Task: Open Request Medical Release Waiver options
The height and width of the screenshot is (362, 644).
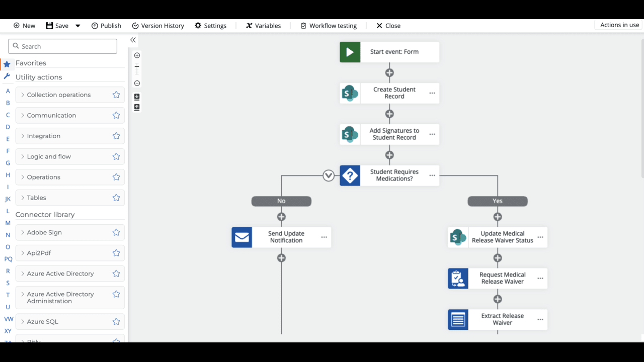Action: tap(540, 279)
